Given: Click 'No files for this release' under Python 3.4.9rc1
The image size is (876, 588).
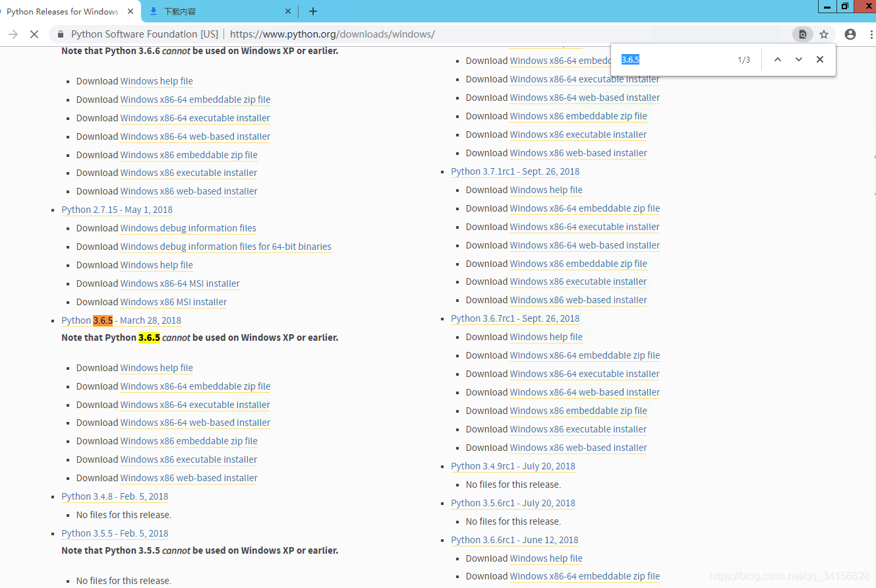Looking at the screenshot, I should (513, 485).
